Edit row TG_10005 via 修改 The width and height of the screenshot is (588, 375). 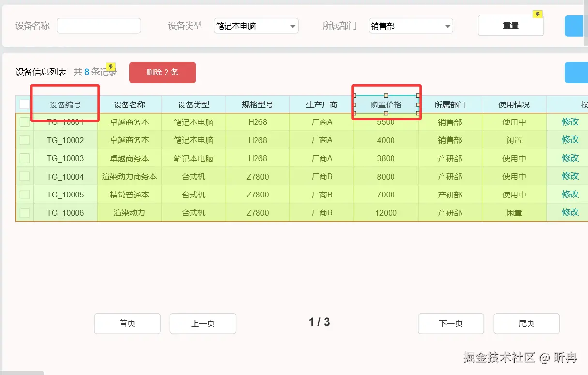tap(571, 194)
